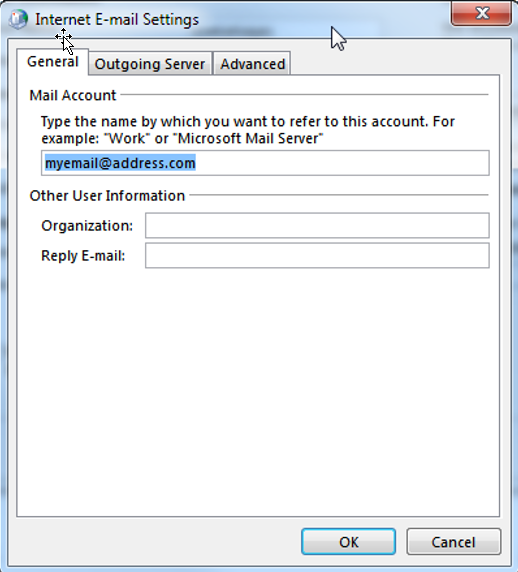Focus the Reply E-mail input field

317,256
